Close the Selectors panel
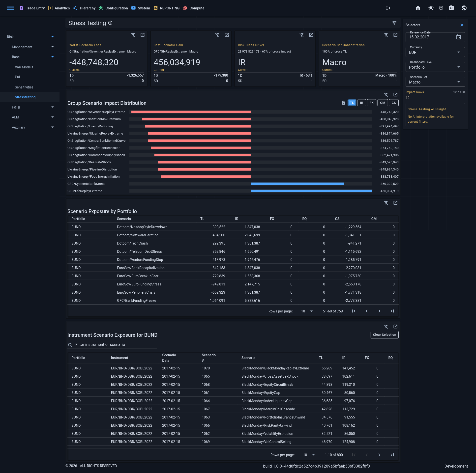 462,25
